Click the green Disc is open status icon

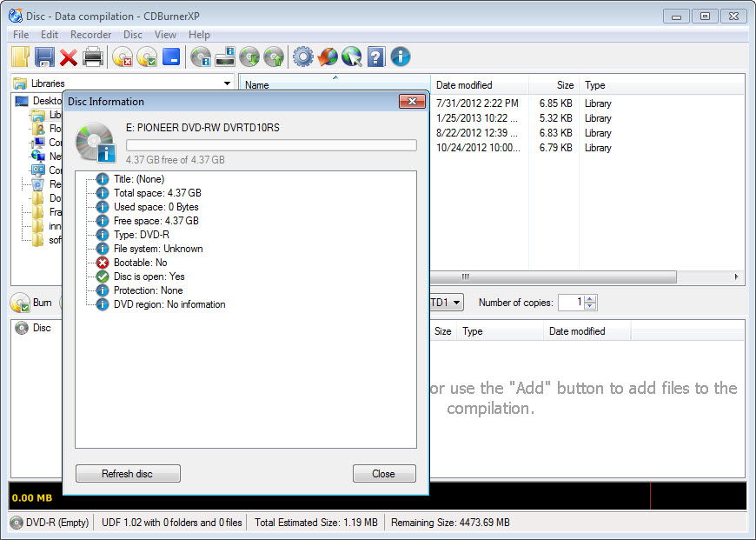[x=103, y=277]
